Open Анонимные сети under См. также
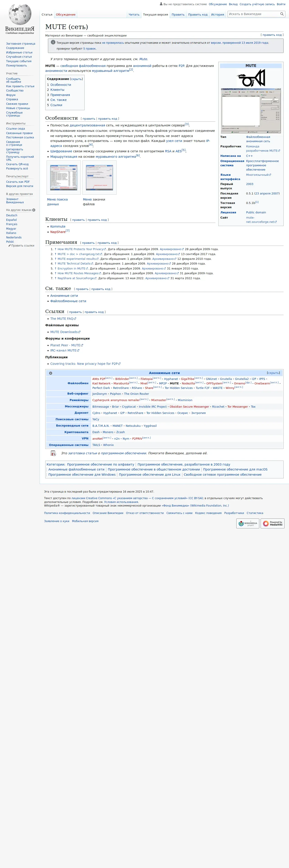Viewport: 289px width, 868px height. coord(64,296)
